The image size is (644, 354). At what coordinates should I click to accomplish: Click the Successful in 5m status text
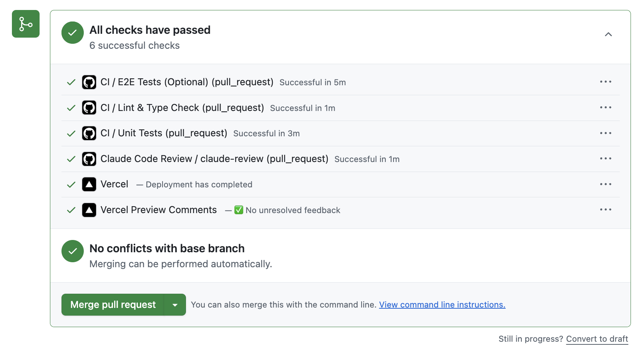pyautogui.click(x=312, y=82)
